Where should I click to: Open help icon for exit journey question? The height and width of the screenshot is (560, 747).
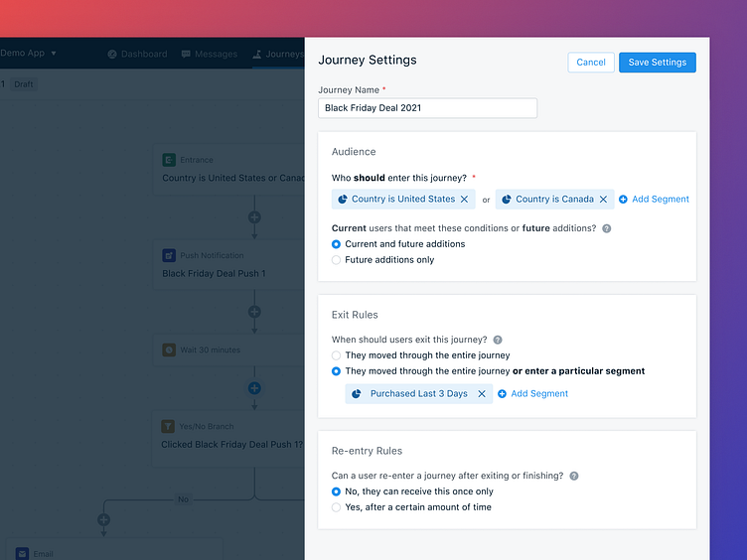click(498, 340)
